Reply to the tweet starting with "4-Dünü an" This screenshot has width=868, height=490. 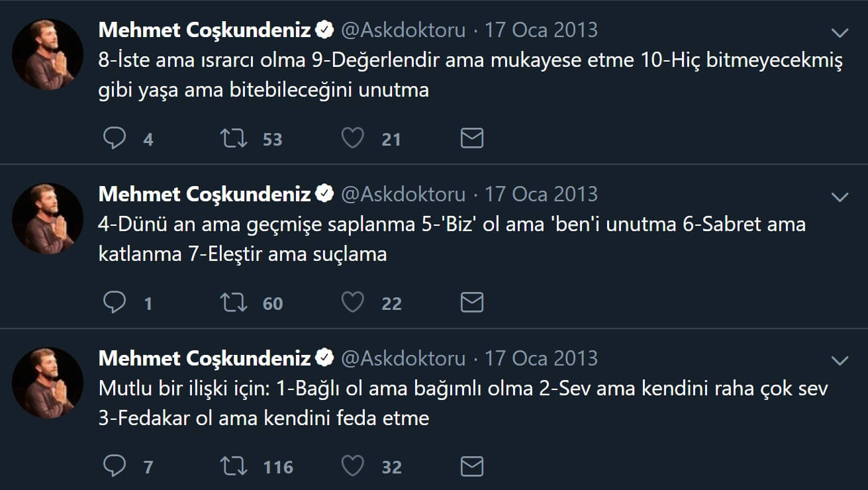point(115,303)
